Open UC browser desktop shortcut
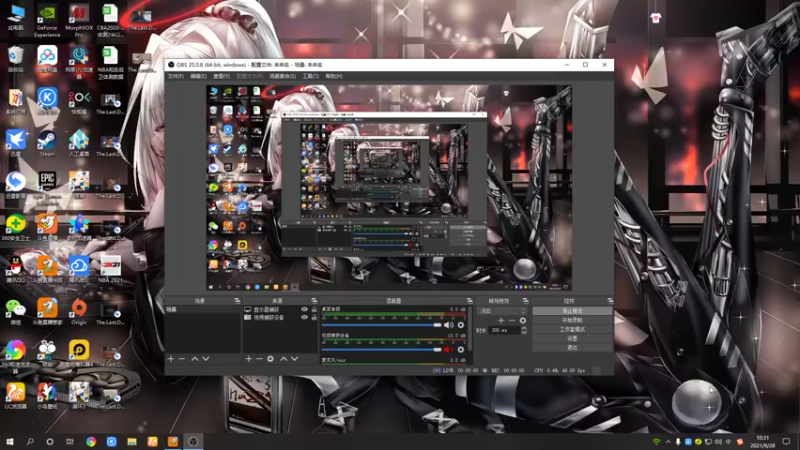The image size is (800, 450). (16, 396)
